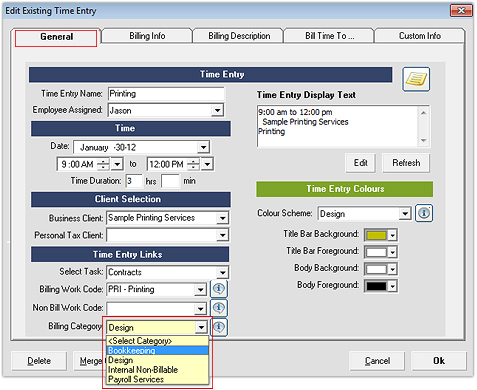Click the end time 12:00 PM spinner
This screenshot has width=477, height=390.
click(x=193, y=164)
